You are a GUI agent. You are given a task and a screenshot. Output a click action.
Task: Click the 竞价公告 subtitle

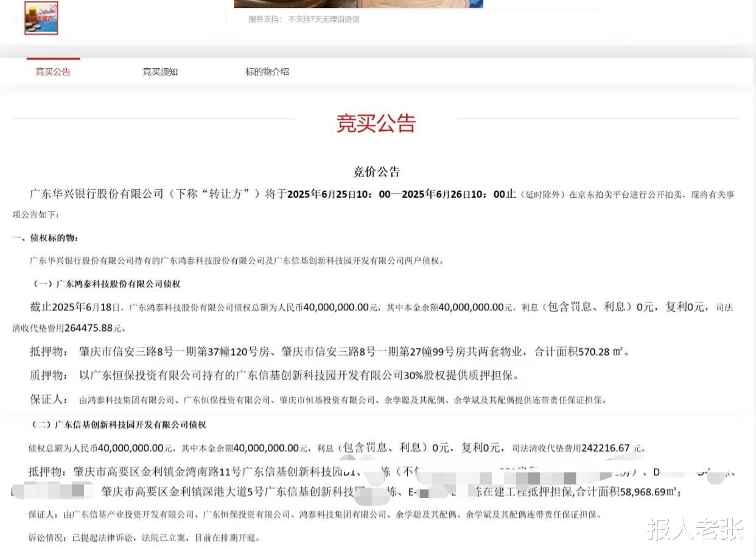[x=376, y=172]
